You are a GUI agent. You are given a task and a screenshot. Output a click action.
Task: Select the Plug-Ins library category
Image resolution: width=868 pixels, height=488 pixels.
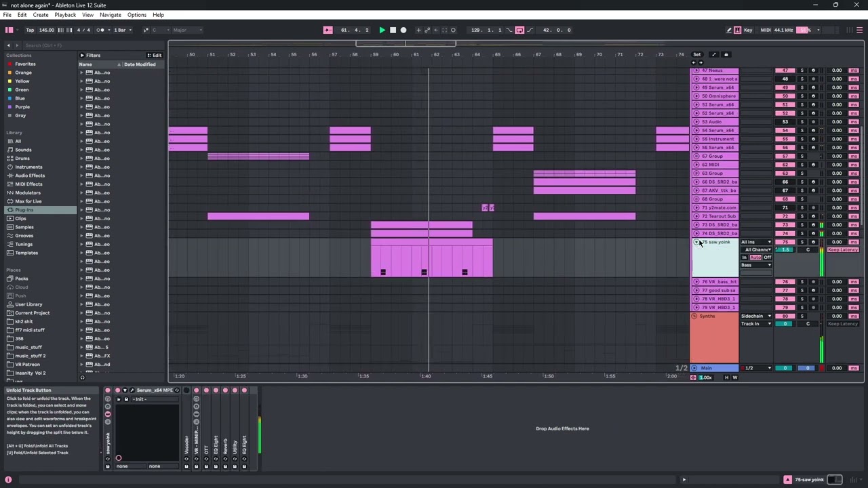point(39,210)
